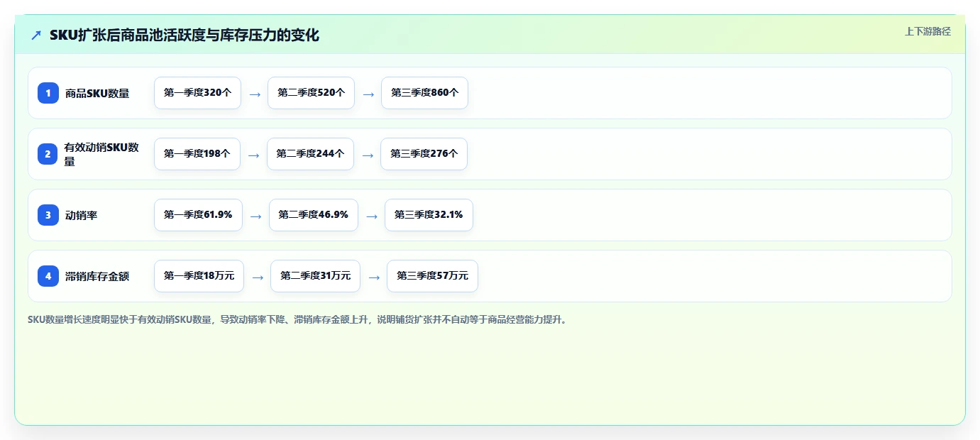Click the arrow between 第二季度46.9% and 第三季度32.1%
This screenshot has height=440, width=980.
372,216
